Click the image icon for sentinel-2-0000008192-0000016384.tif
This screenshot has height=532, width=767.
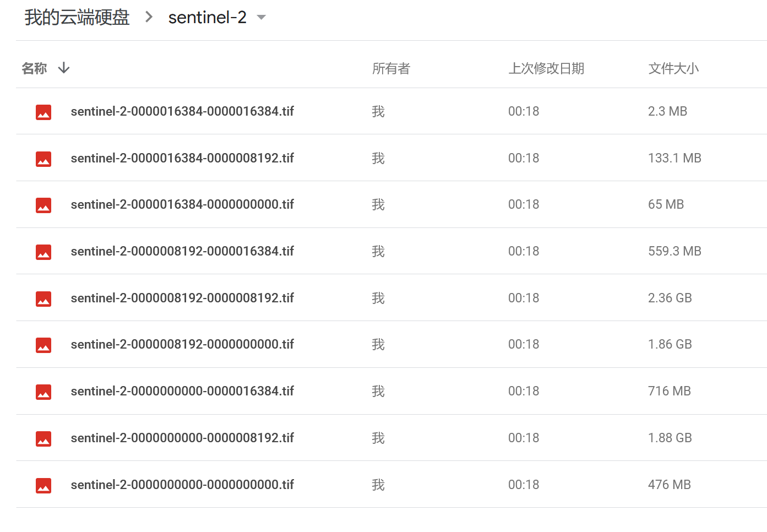(x=43, y=251)
